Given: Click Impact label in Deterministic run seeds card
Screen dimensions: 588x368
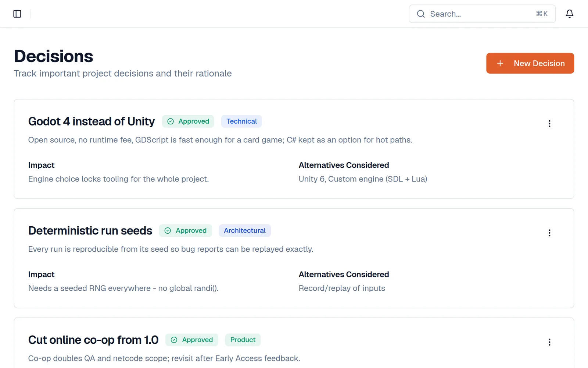Looking at the screenshot, I should point(41,275).
